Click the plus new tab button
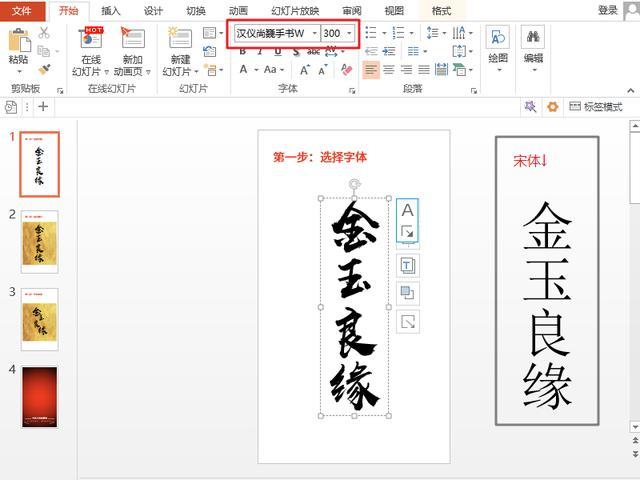Image resolution: width=640 pixels, height=480 pixels. pos(43,107)
